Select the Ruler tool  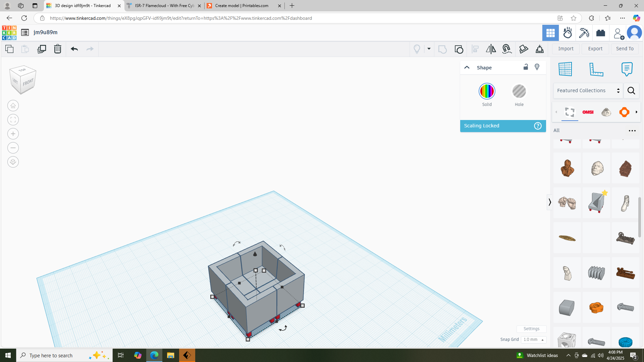tap(596, 69)
